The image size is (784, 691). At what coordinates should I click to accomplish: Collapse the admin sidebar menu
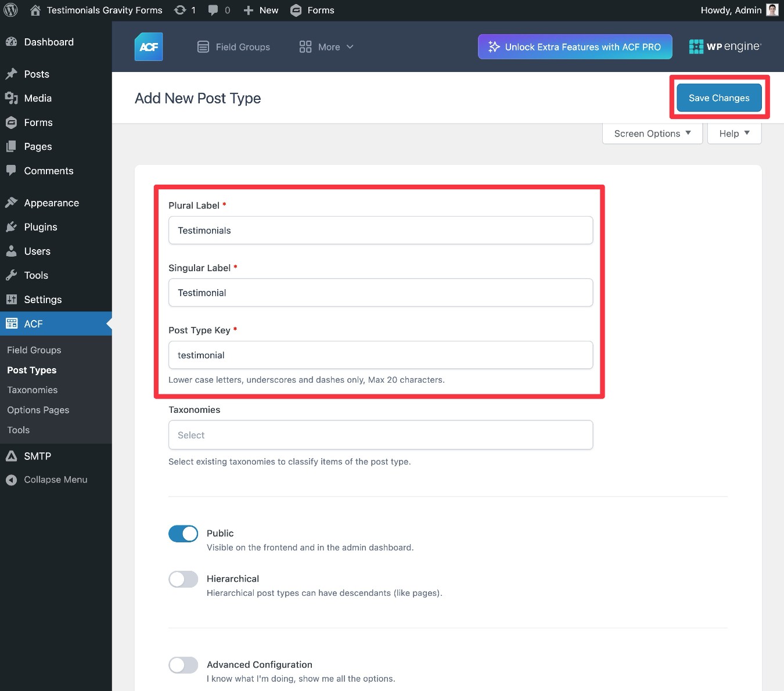tap(46, 480)
